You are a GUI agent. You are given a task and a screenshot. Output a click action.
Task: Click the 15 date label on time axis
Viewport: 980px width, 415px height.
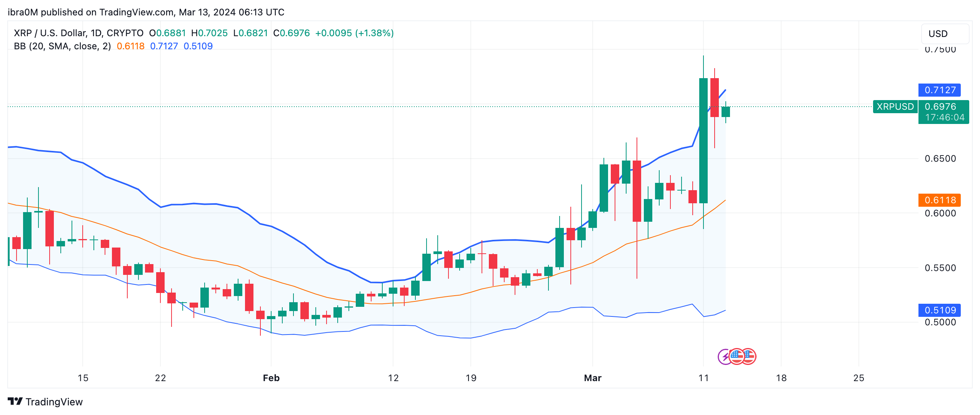click(83, 378)
